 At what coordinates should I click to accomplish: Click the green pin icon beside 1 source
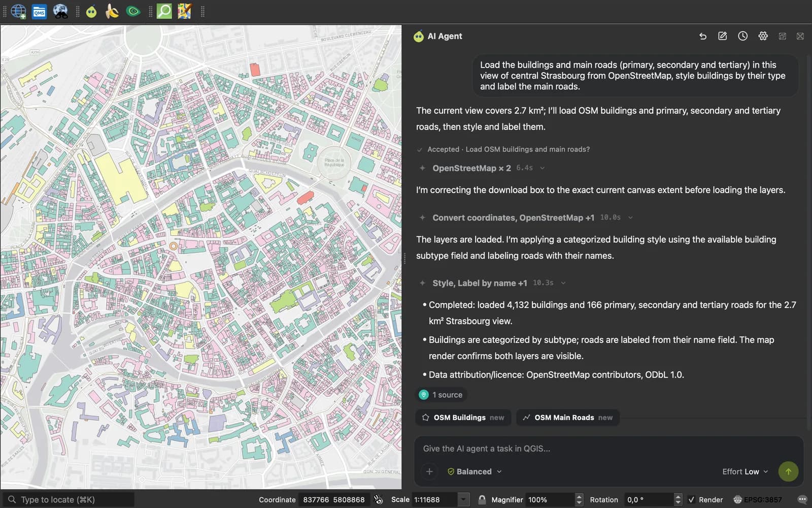pyautogui.click(x=424, y=395)
